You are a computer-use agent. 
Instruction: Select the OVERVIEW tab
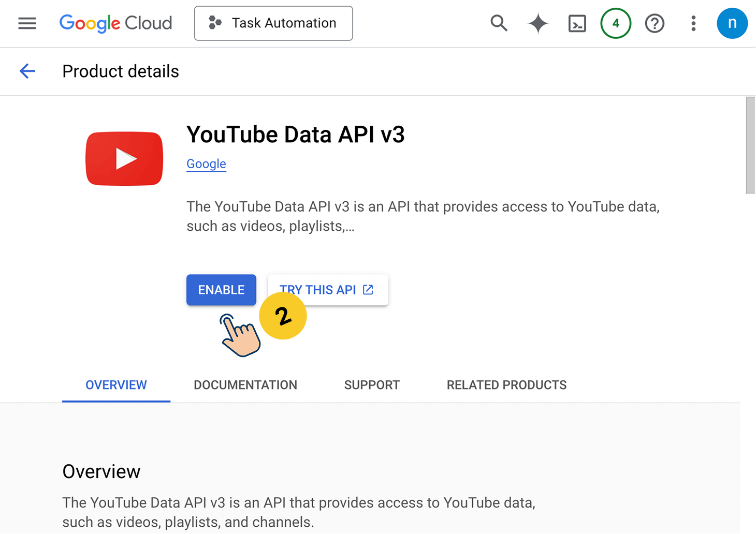tap(116, 385)
